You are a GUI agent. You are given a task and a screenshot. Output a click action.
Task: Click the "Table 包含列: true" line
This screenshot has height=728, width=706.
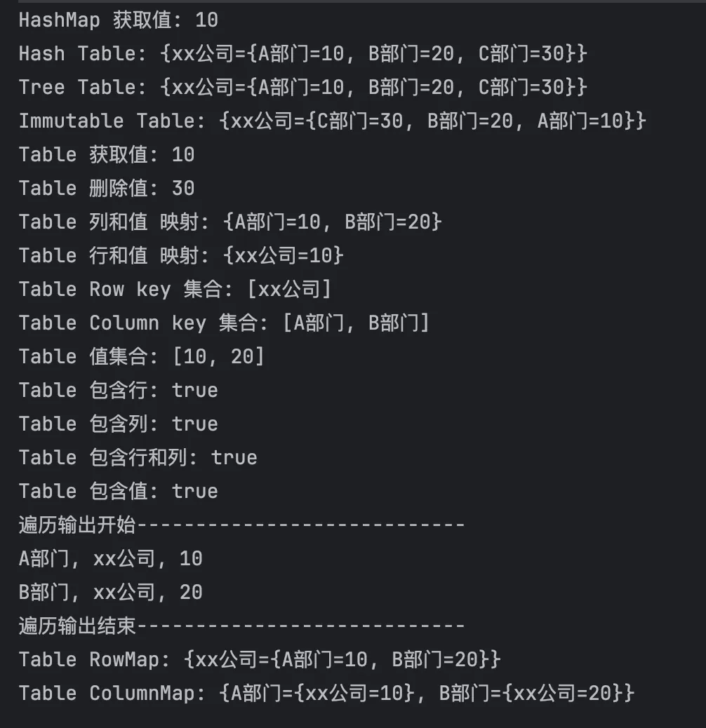pyautogui.click(x=118, y=424)
